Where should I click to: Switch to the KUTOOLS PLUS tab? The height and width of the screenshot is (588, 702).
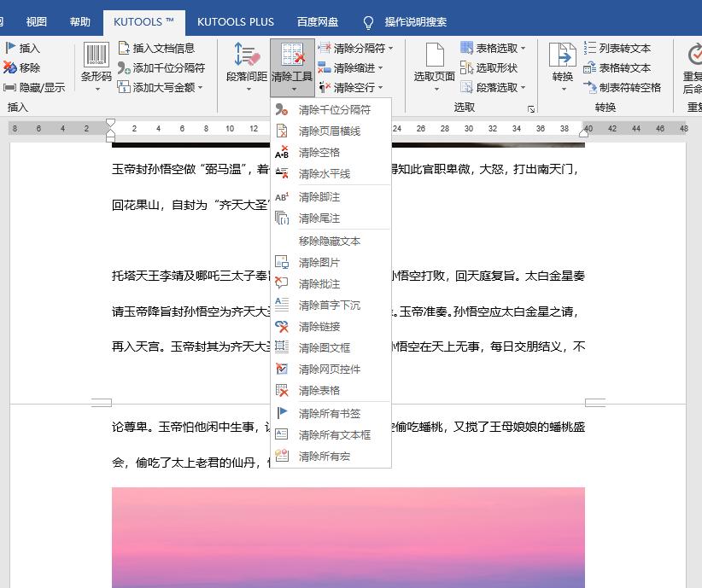pos(236,22)
